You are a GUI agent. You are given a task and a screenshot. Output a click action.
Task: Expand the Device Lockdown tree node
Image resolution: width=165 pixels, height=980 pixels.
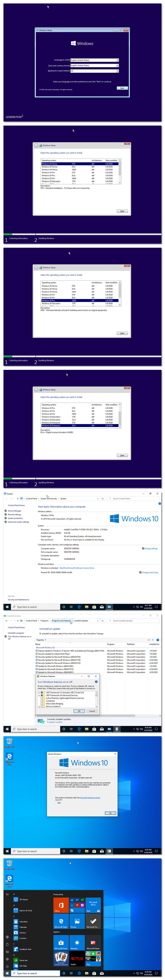[39, 706]
